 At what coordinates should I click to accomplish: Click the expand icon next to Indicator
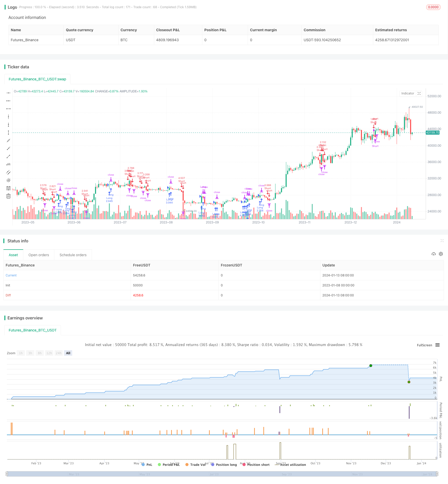(419, 93)
